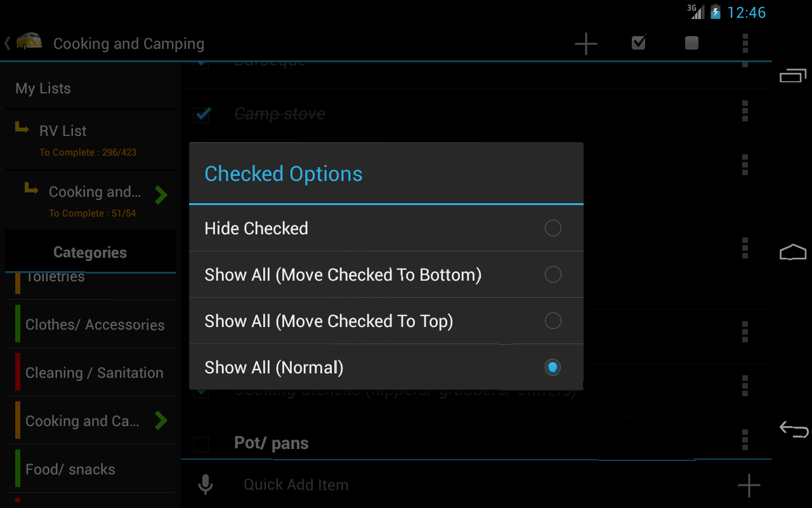Tap the plus icon in the top action bar
The height and width of the screenshot is (508, 812).
click(586, 43)
